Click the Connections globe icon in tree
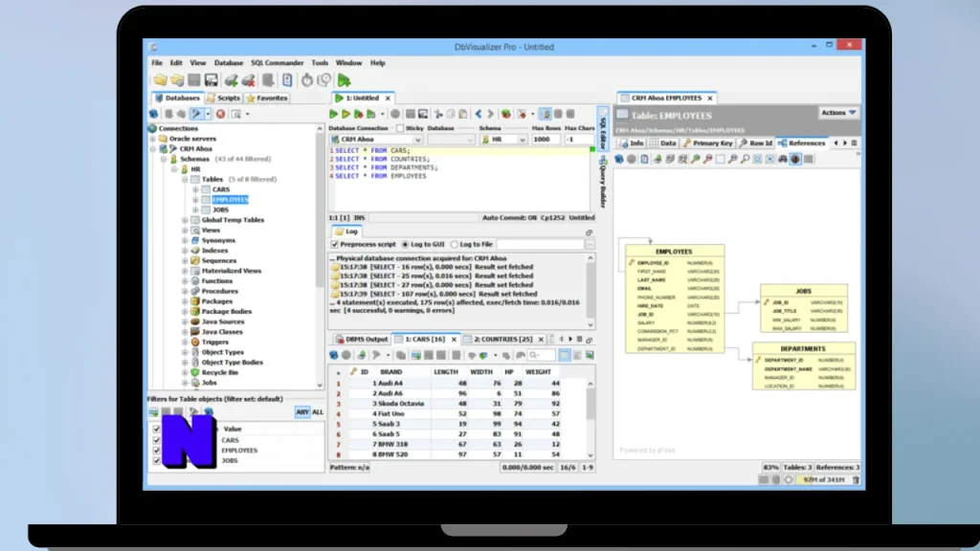Image resolution: width=980 pixels, height=551 pixels. coord(152,128)
